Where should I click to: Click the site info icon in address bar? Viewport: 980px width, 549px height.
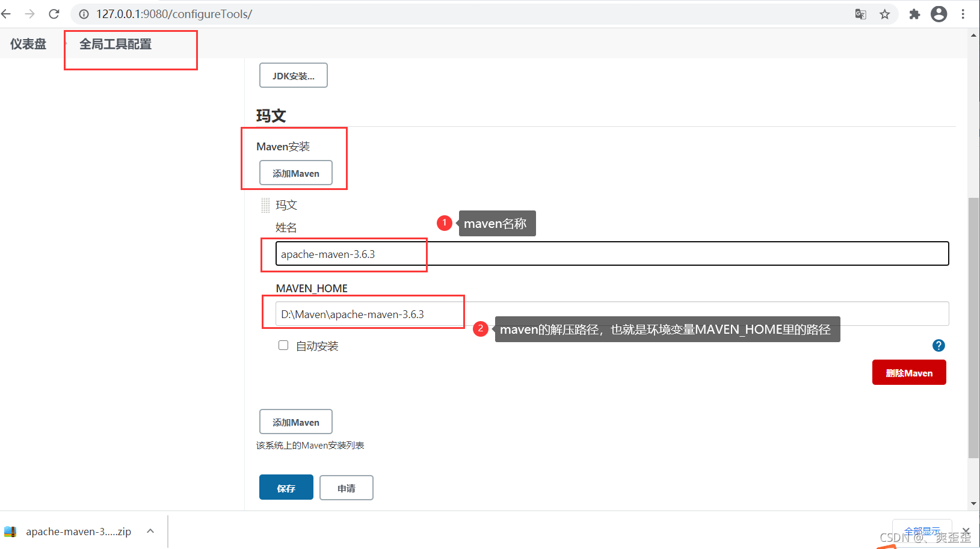(84, 14)
